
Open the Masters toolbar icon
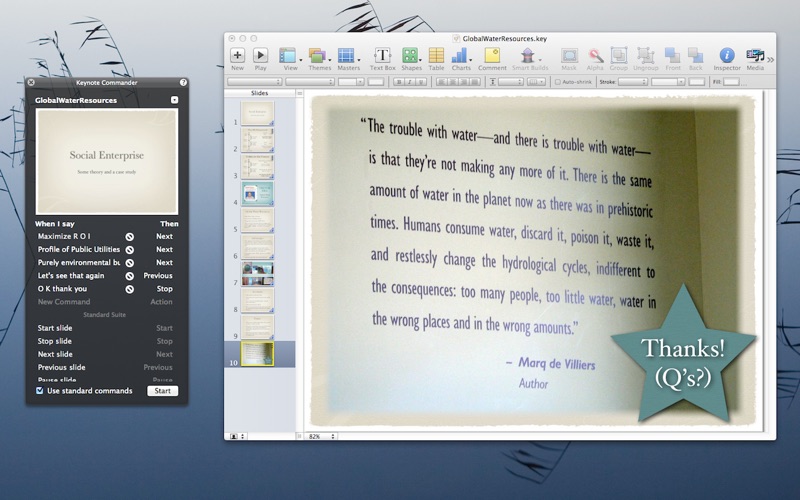[346, 55]
